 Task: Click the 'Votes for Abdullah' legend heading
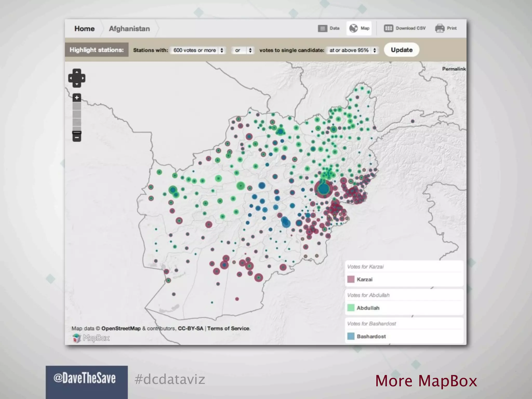tap(368, 295)
